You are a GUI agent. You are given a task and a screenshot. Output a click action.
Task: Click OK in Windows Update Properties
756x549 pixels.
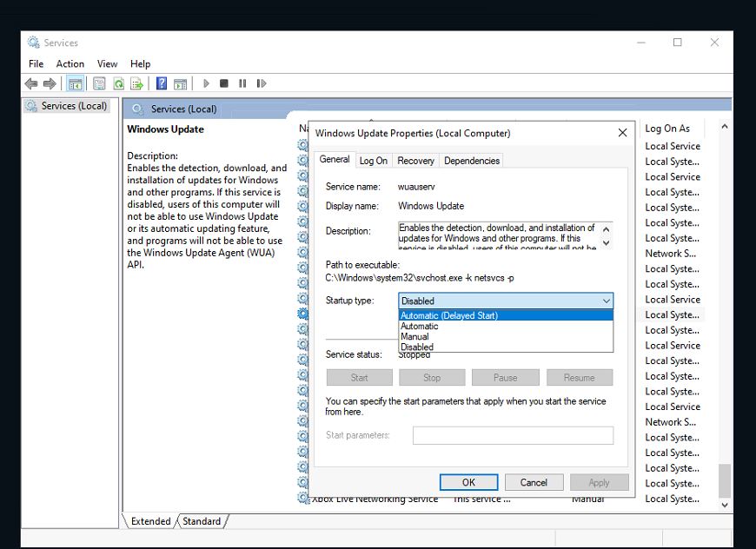(468, 482)
